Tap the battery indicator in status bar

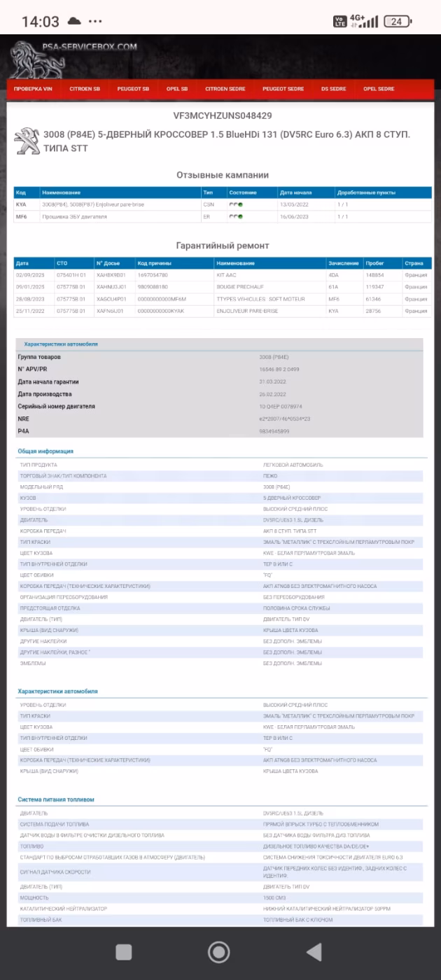398,21
